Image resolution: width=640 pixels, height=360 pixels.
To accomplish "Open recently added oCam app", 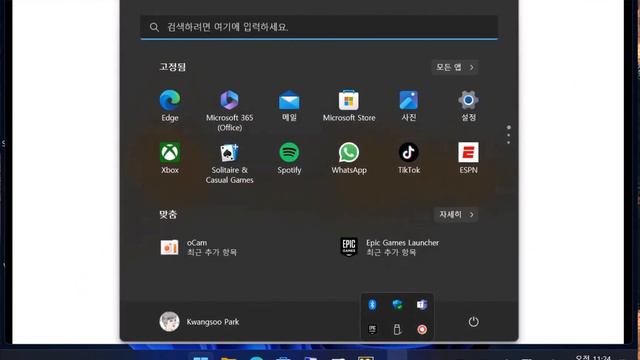I will coord(199,247).
